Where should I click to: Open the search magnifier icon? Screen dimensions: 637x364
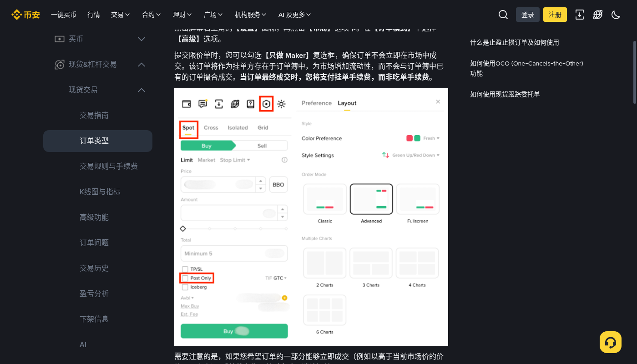[x=503, y=15]
